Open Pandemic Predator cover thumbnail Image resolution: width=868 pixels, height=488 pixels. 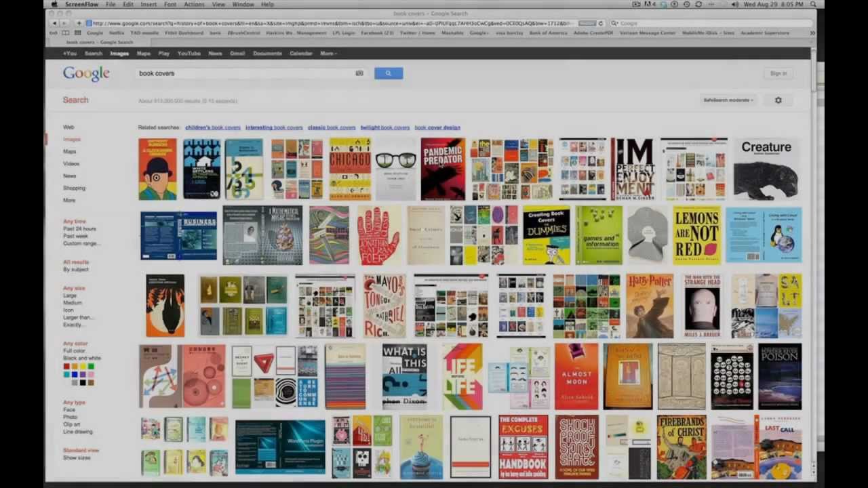click(443, 169)
